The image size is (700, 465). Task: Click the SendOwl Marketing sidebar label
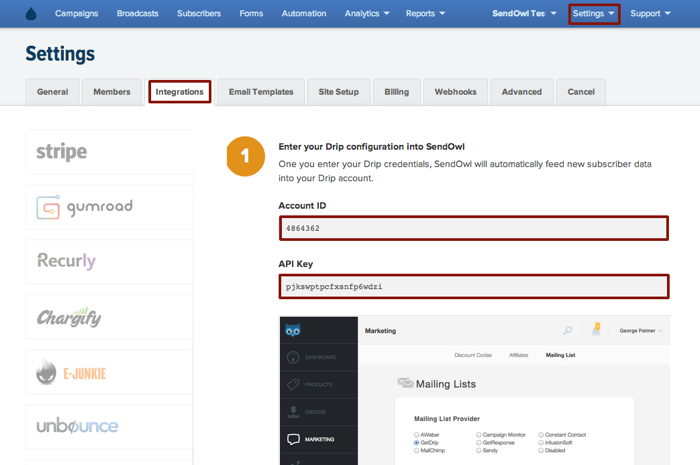point(320,440)
